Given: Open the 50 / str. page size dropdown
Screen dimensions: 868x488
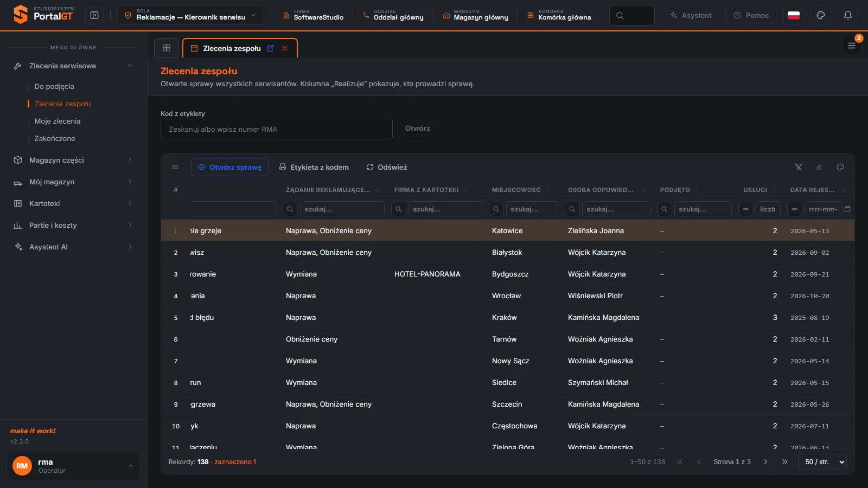Looking at the screenshot, I should pyautogui.click(x=822, y=462).
